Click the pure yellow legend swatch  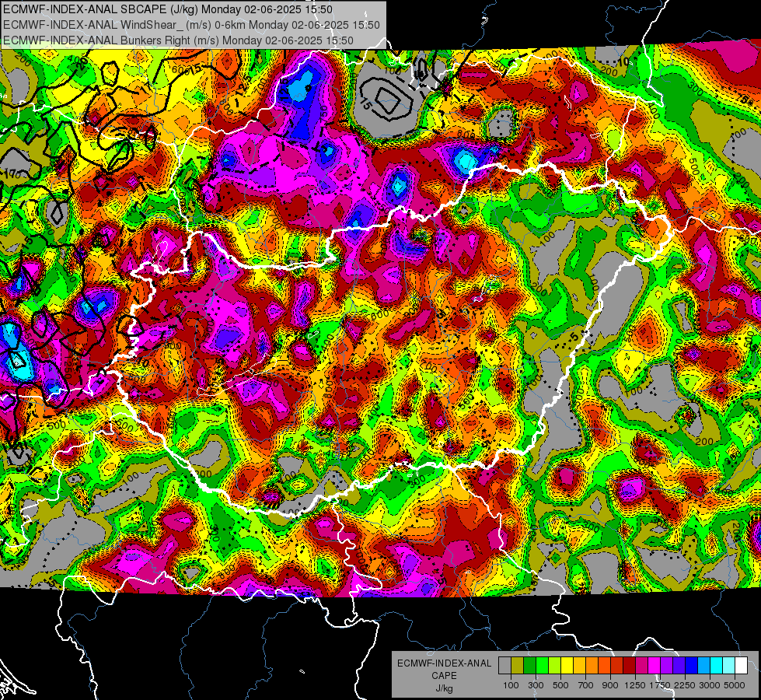pos(567,665)
